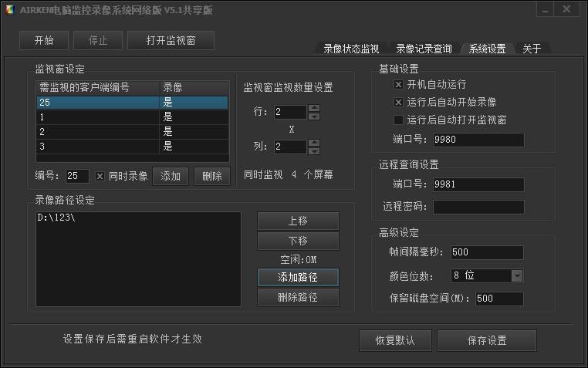
Task: Decrease the 行 row count stepper
Action: coord(314,116)
